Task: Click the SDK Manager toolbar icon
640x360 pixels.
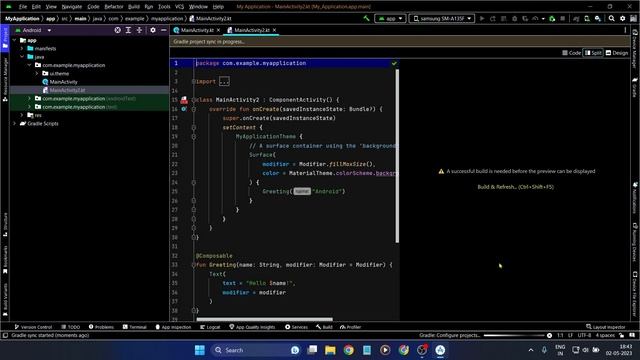Action: (x=598, y=18)
